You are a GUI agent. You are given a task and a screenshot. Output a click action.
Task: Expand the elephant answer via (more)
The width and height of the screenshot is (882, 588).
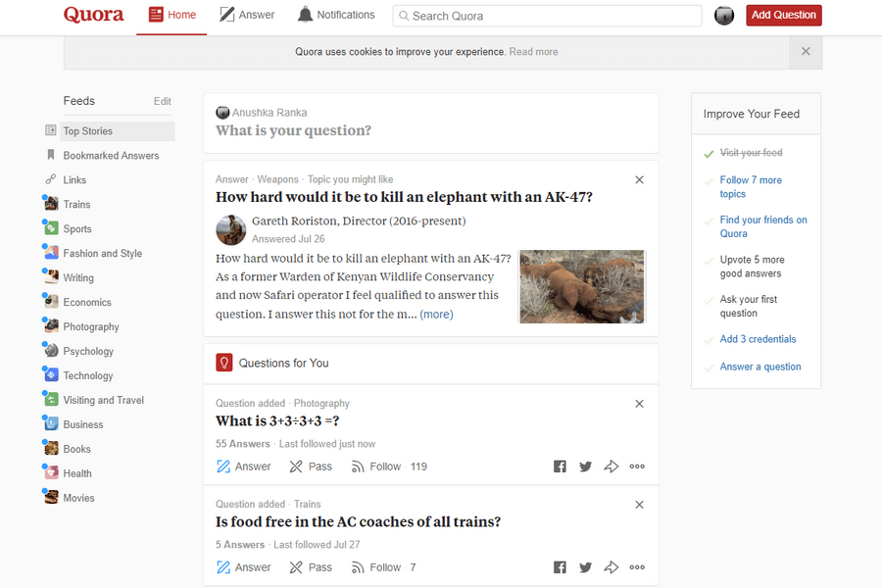pos(436,314)
